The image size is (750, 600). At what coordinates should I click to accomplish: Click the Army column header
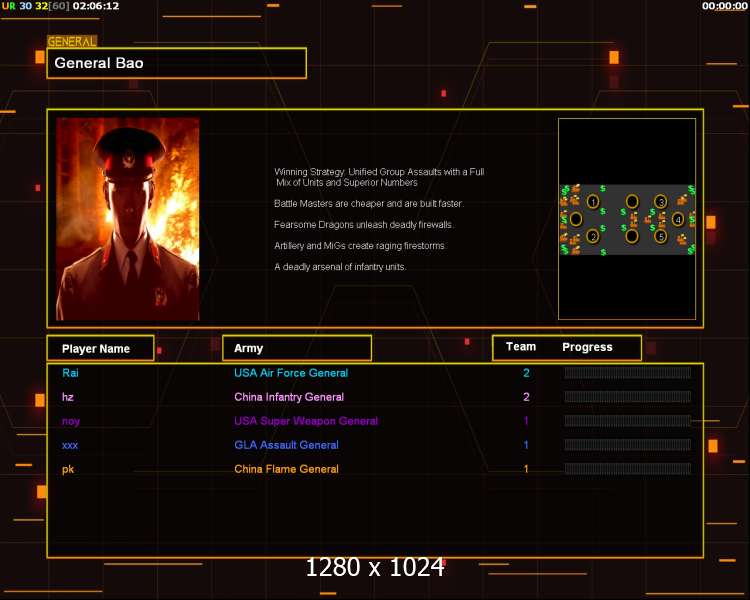pyautogui.click(x=297, y=348)
